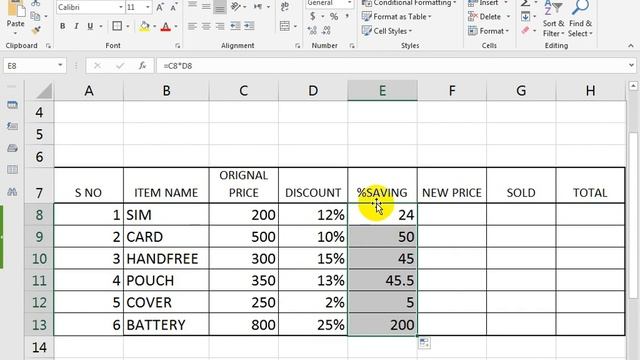This screenshot has width=640, height=360.
Task: Activate the Format Painter brush
Action: (x=36, y=30)
